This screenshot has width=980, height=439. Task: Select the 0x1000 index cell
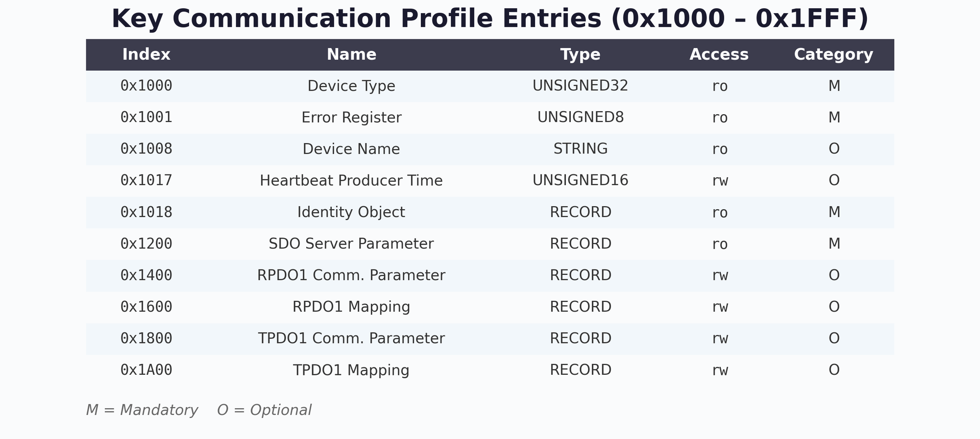(146, 86)
